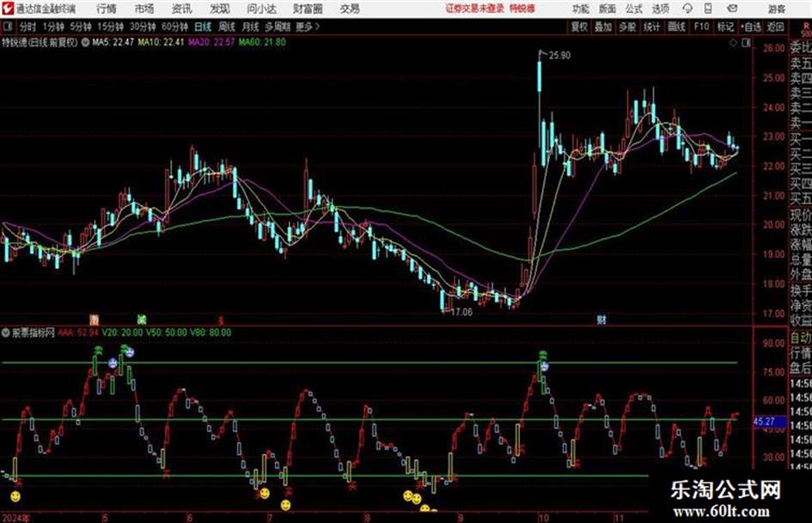The height and width of the screenshot is (523, 812).
Task: Select the 周线 weekly tab
Action: point(227,27)
